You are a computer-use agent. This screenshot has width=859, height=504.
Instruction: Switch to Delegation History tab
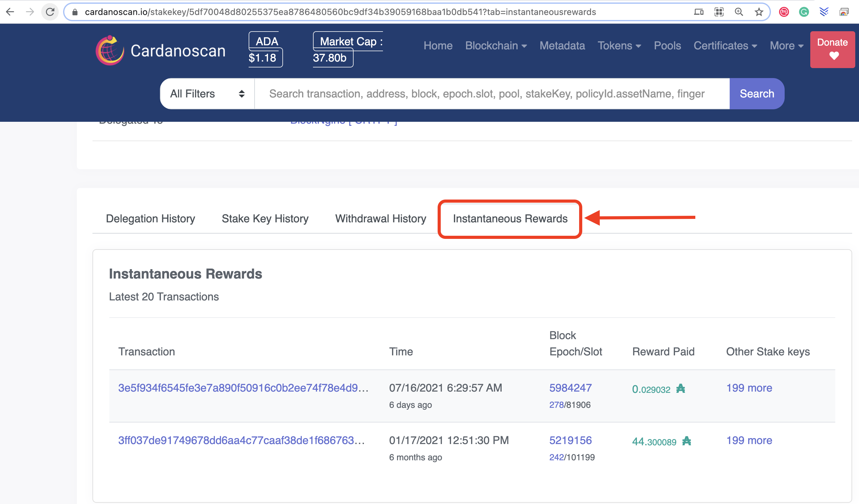(x=150, y=219)
